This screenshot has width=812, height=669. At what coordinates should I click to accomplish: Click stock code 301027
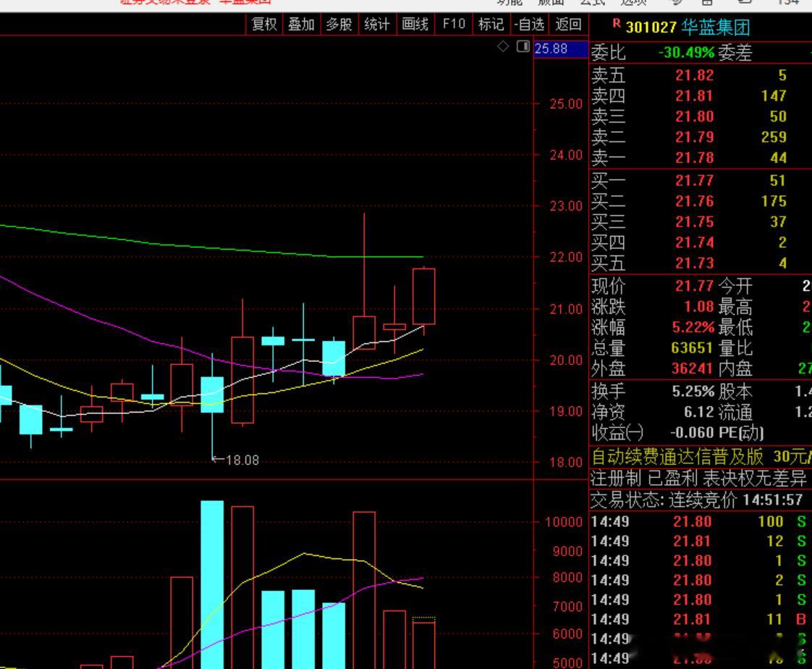[651, 27]
